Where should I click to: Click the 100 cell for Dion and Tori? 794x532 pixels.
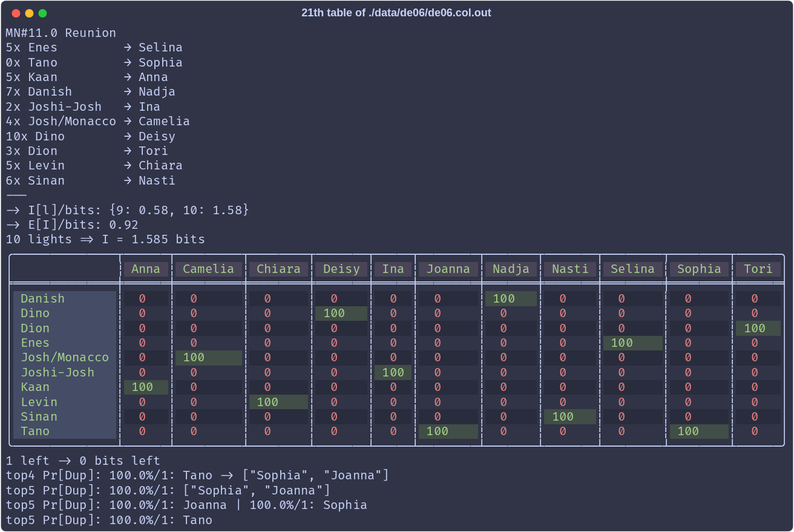[758, 328]
